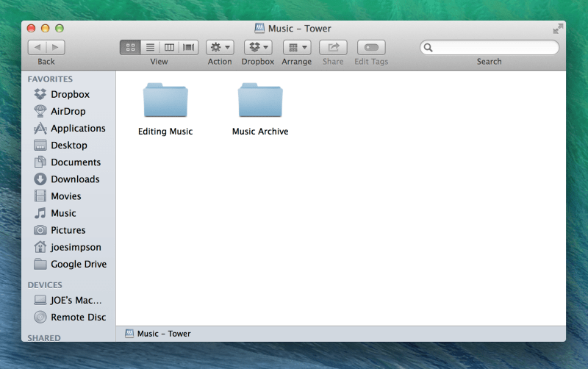Click Music – Tower in the path bar

(158, 334)
